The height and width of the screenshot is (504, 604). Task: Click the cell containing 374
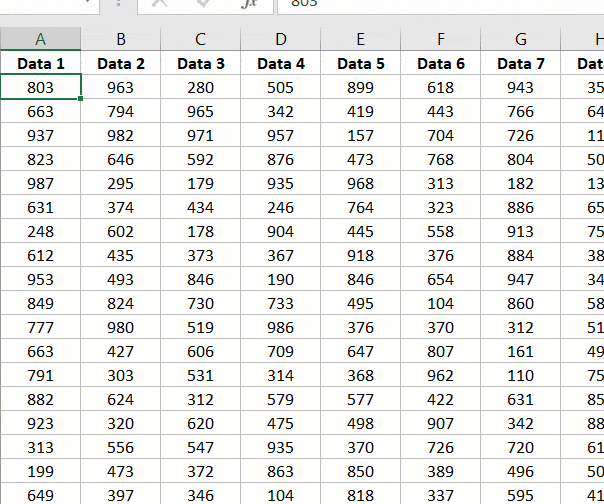pyautogui.click(x=121, y=207)
